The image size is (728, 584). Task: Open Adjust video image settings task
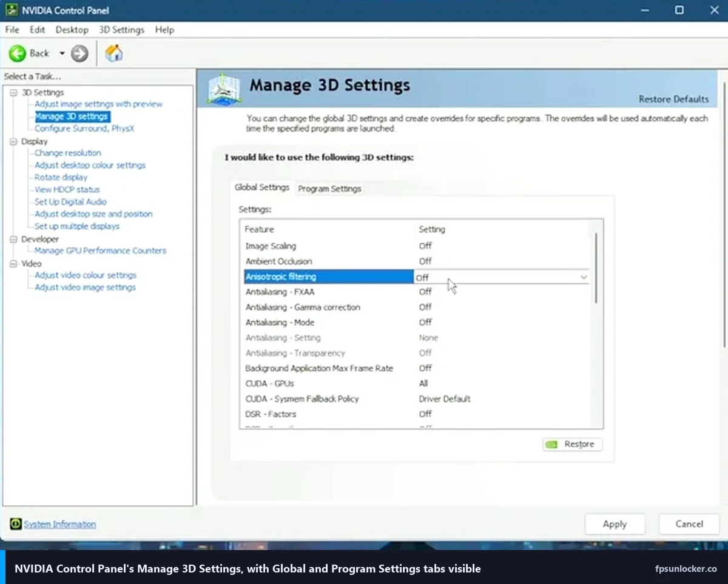[85, 287]
